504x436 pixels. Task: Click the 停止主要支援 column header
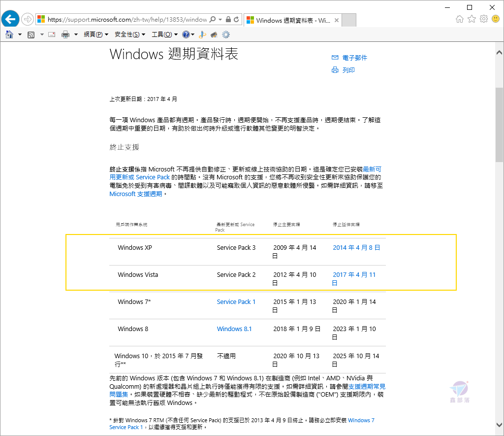click(286, 225)
